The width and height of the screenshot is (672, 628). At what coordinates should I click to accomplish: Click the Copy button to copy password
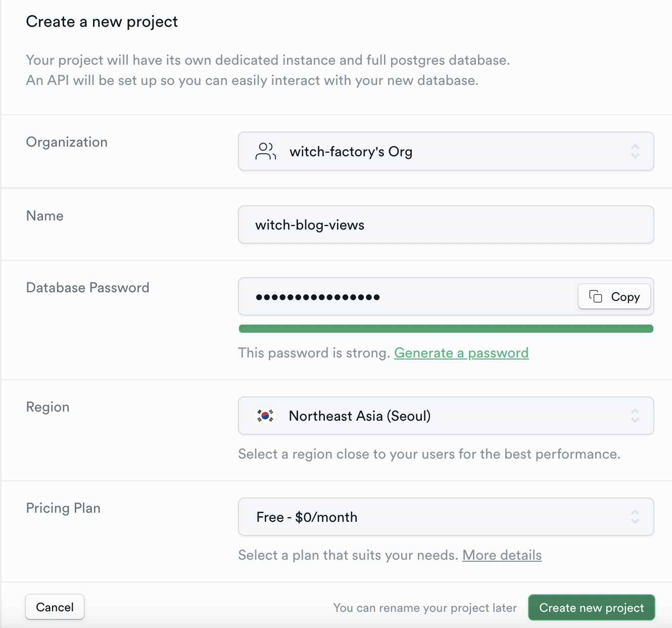pyautogui.click(x=614, y=296)
